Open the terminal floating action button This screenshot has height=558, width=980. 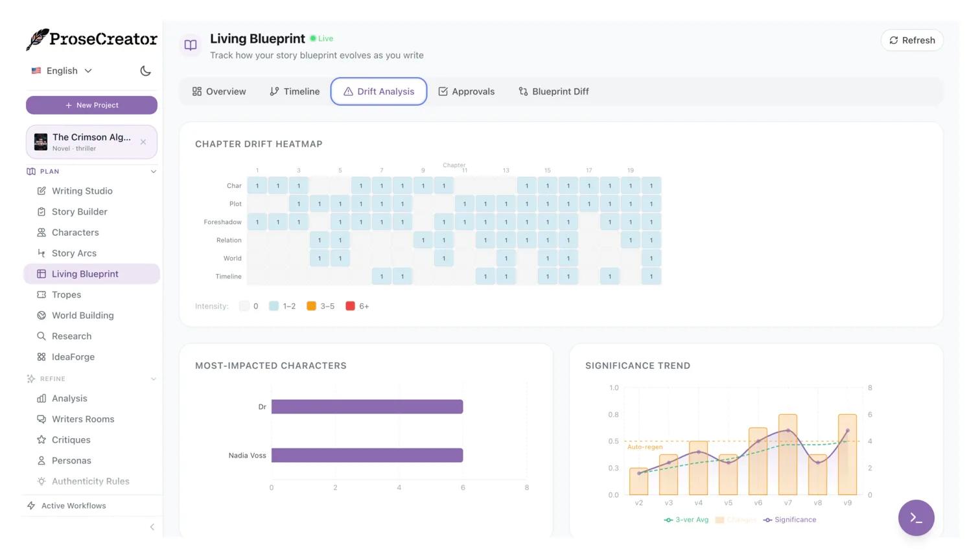(916, 518)
